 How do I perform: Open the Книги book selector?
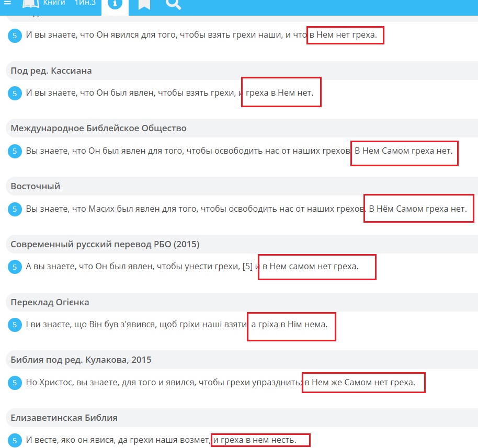(44, 3)
